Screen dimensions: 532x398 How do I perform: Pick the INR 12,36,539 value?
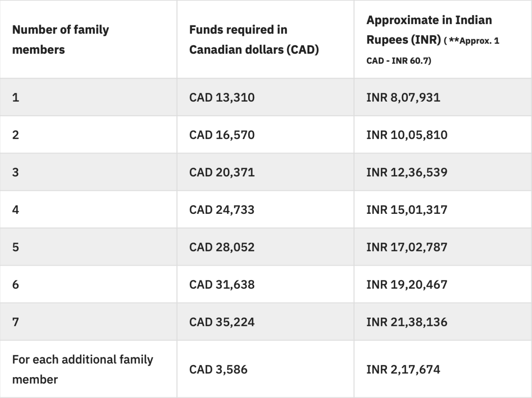click(x=407, y=172)
